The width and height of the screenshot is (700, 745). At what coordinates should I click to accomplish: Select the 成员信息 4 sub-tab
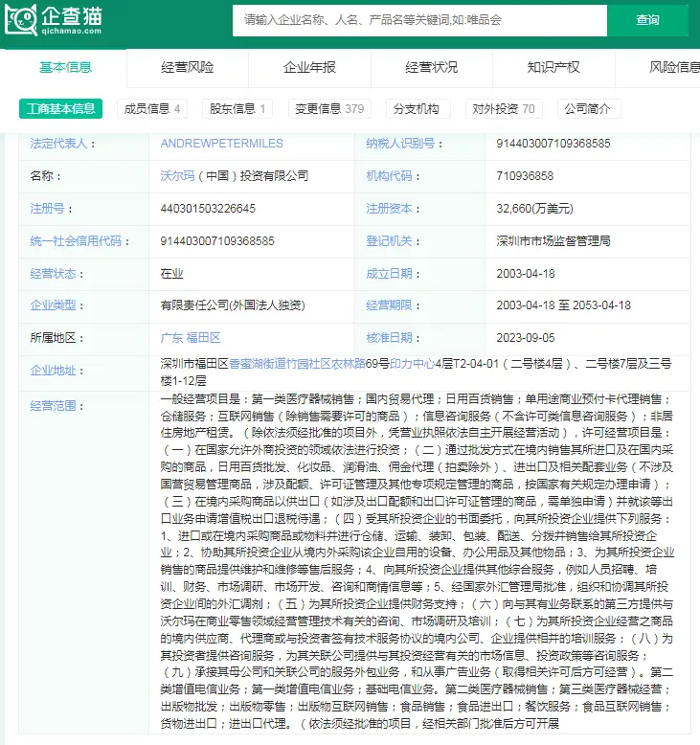152,109
